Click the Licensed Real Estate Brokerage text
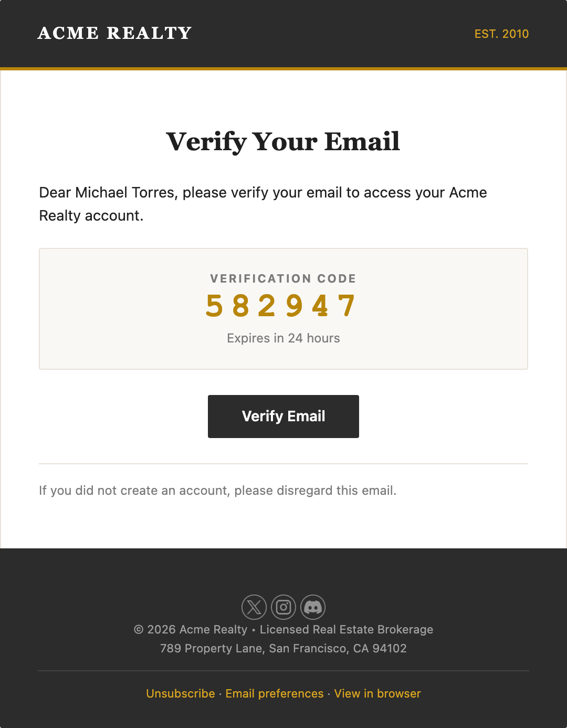 tap(346, 629)
